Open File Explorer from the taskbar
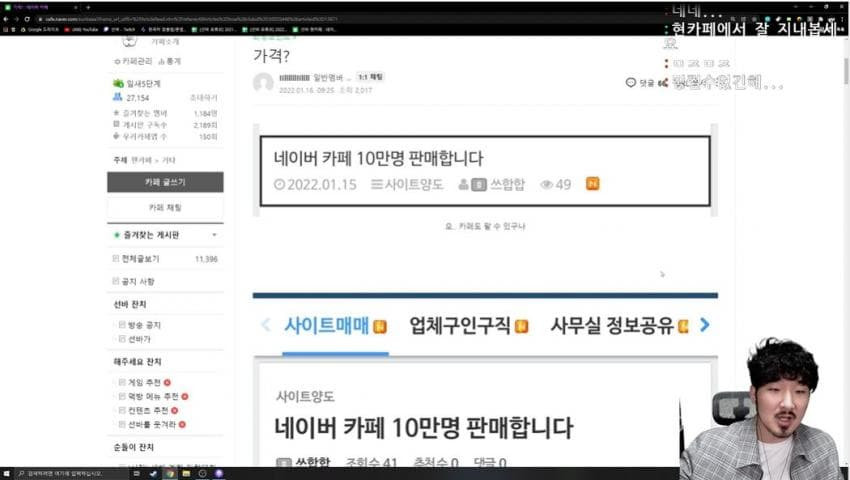The width and height of the screenshot is (850, 480). tap(186, 473)
